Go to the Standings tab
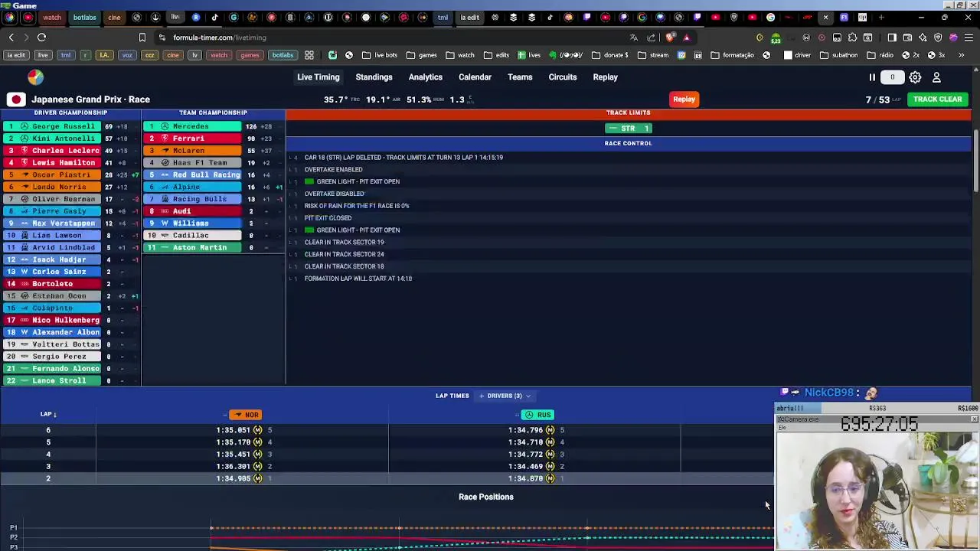The height and width of the screenshot is (551, 980). [374, 77]
